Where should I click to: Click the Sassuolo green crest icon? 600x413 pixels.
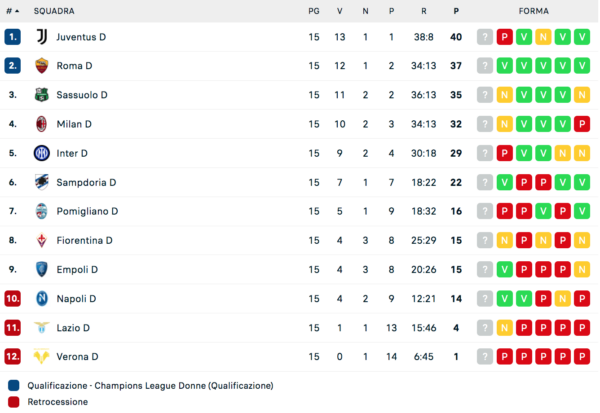(41, 95)
